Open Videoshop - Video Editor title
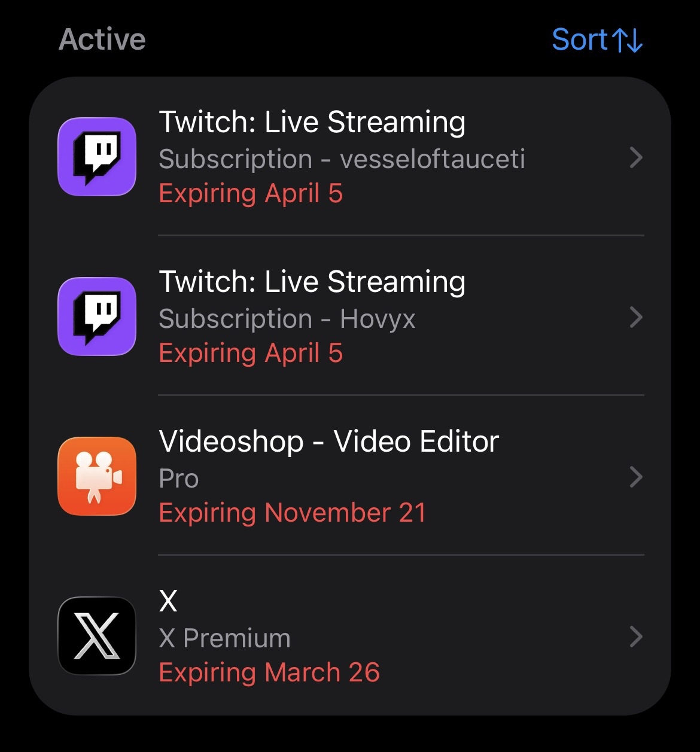This screenshot has width=700, height=752. [x=328, y=442]
